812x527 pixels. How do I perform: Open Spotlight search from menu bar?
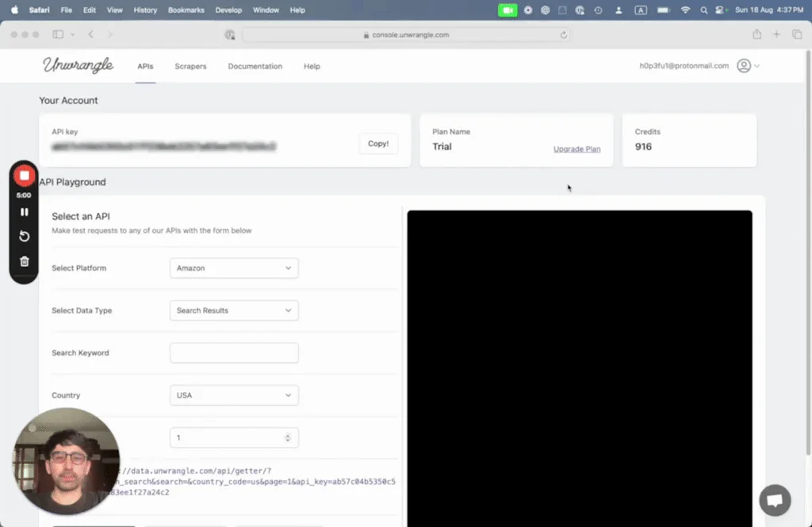click(x=703, y=10)
